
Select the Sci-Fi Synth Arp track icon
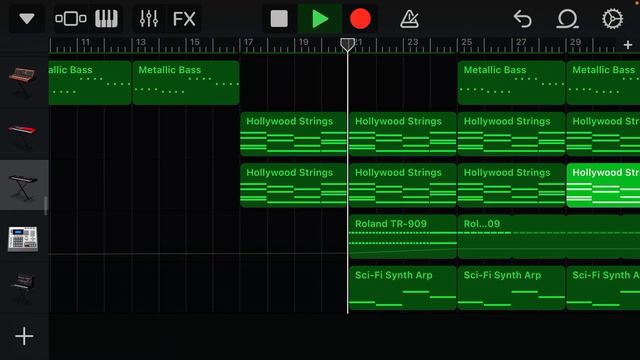[x=23, y=287]
